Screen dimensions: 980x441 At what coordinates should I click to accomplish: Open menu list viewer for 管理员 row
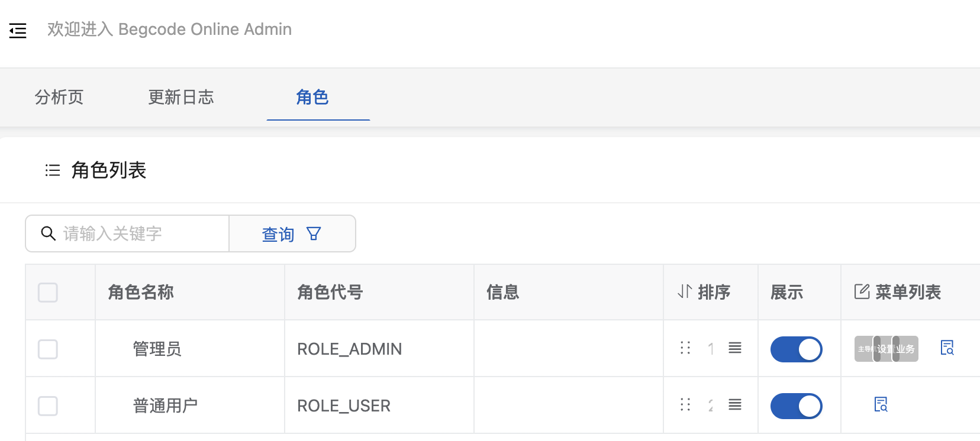pos(947,348)
